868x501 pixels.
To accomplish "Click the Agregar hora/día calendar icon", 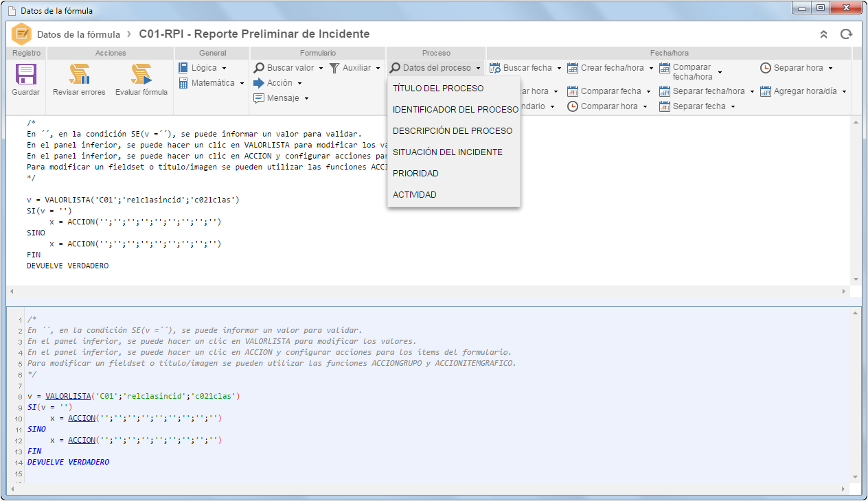I will coord(766,91).
